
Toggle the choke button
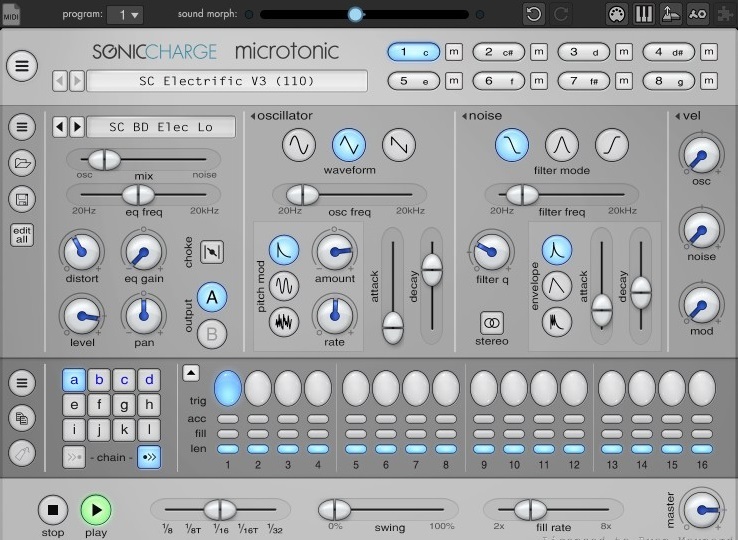(212, 252)
